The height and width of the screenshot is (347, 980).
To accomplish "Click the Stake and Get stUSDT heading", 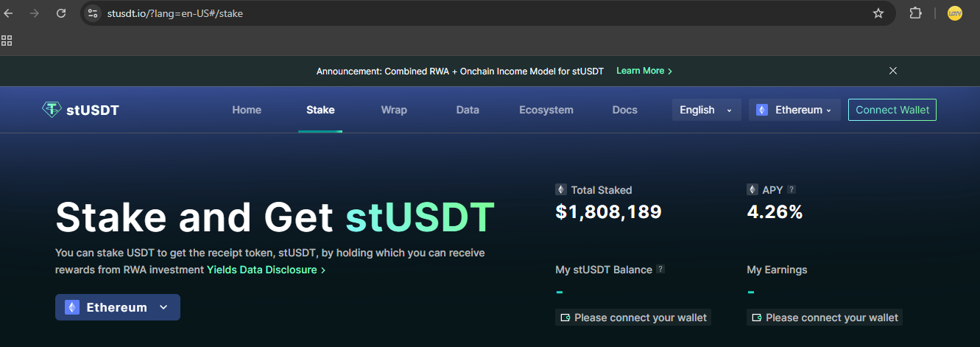I will point(275,217).
